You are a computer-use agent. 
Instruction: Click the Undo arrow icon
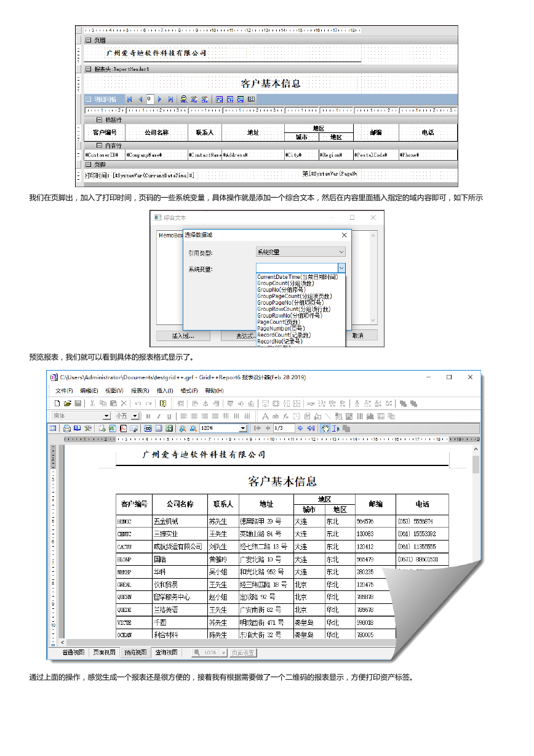[138, 403]
